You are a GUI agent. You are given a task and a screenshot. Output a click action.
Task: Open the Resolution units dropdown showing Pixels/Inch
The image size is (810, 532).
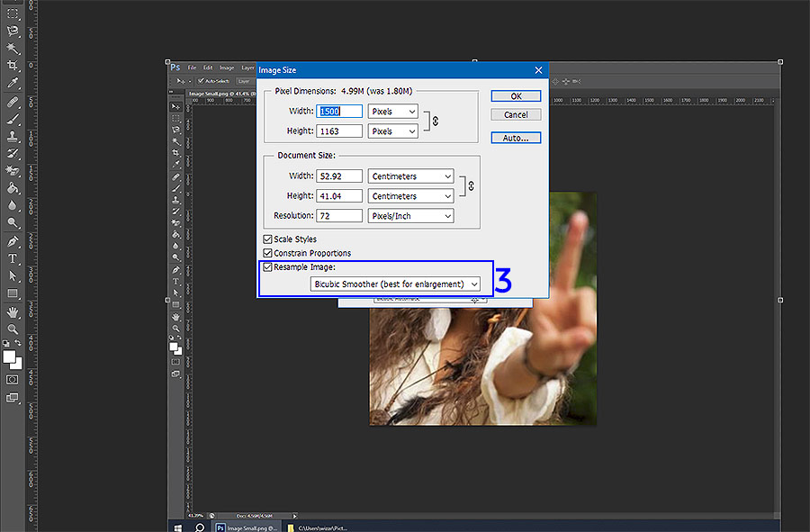(409, 216)
